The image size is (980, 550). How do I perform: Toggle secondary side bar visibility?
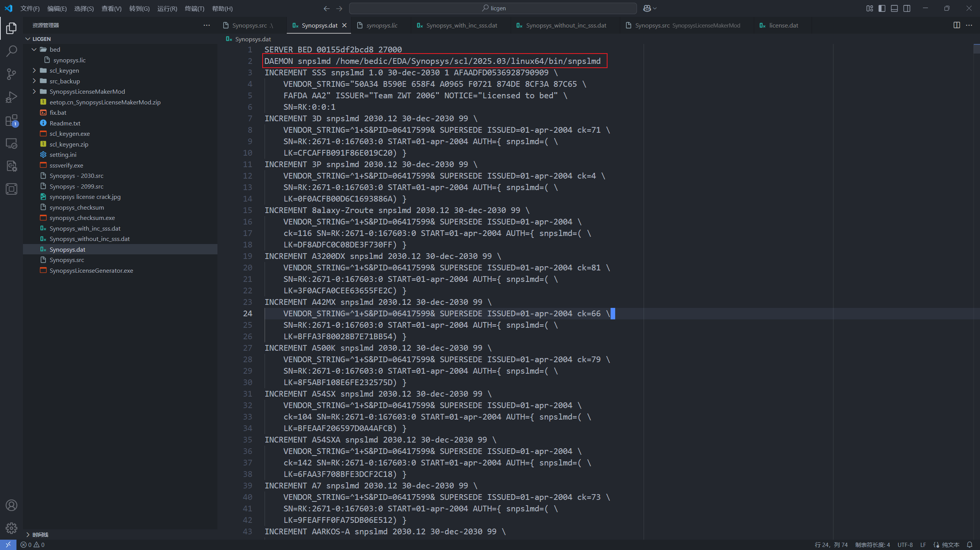tap(907, 8)
